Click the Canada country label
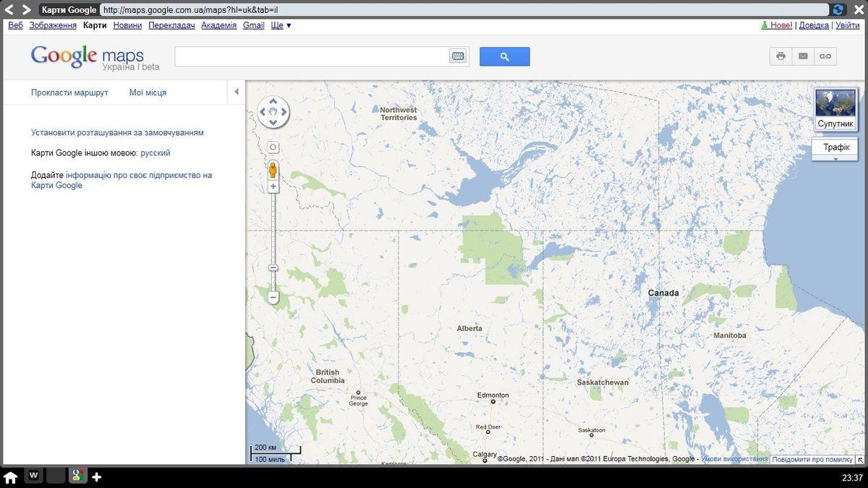This screenshot has height=488, width=868. click(663, 293)
